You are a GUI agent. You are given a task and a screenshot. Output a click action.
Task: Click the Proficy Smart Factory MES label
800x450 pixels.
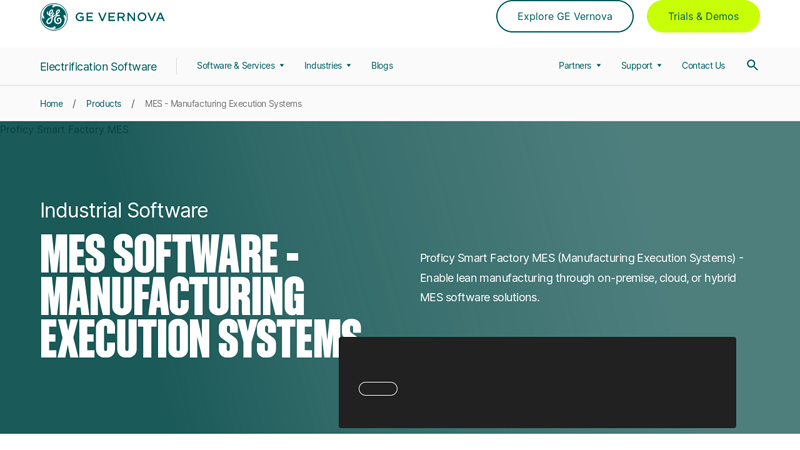tap(64, 130)
